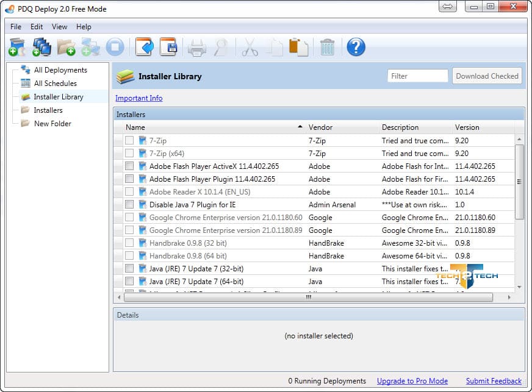Click the printer icon in toolbar

(x=196, y=47)
